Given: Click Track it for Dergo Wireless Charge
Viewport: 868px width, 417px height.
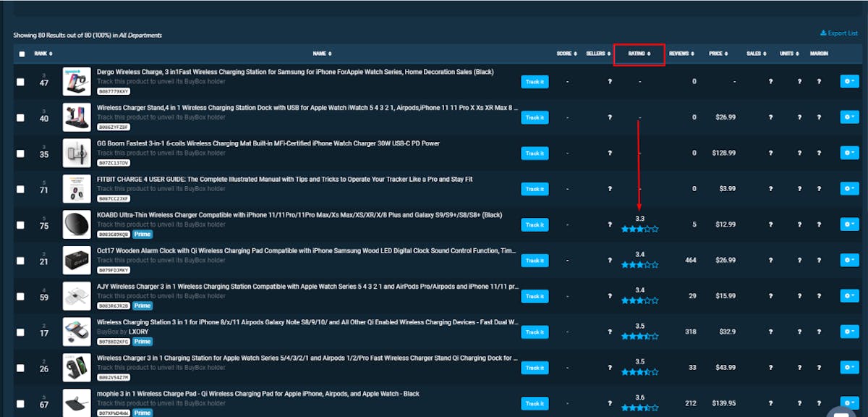Looking at the screenshot, I should (535, 82).
